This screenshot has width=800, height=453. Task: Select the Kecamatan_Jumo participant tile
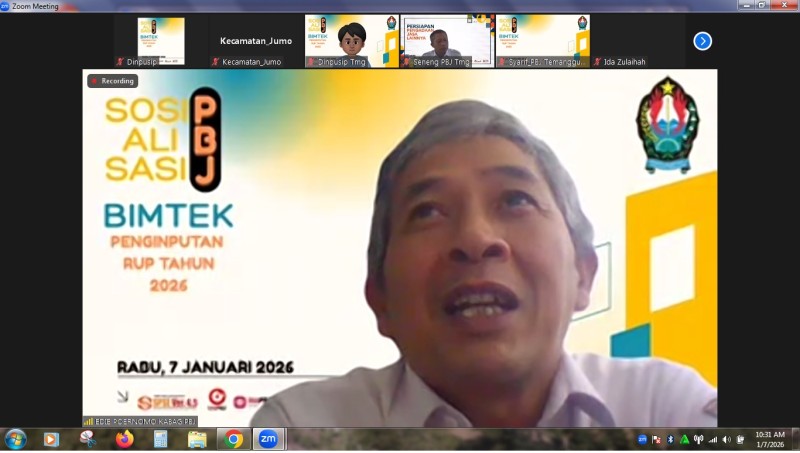click(256, 41)
